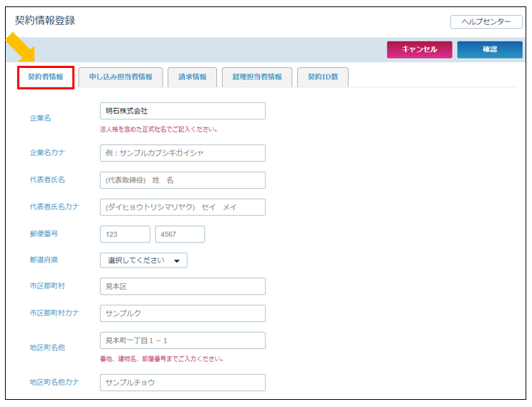
Task: Click the second 郵便番号 field showing 4567
Action: [180, 234]
